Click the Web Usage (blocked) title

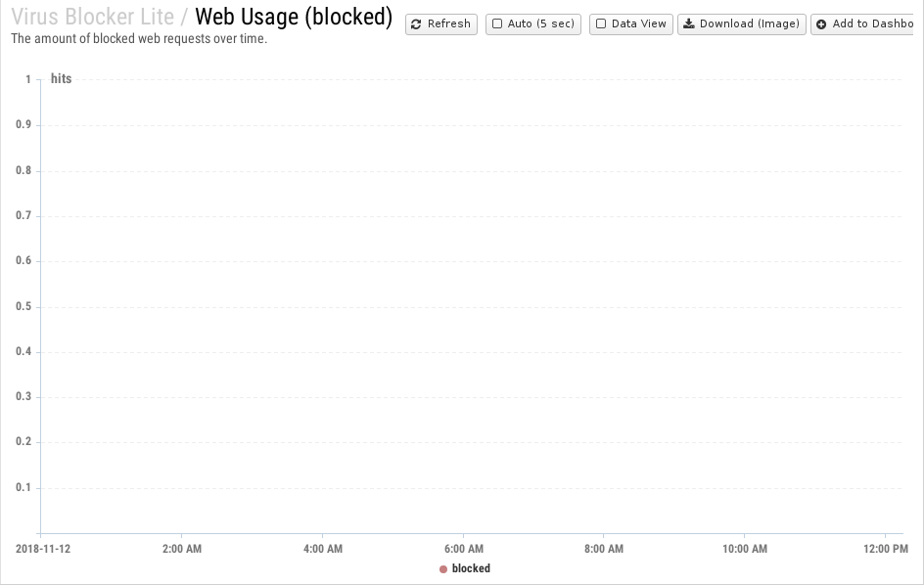[294, 17]
